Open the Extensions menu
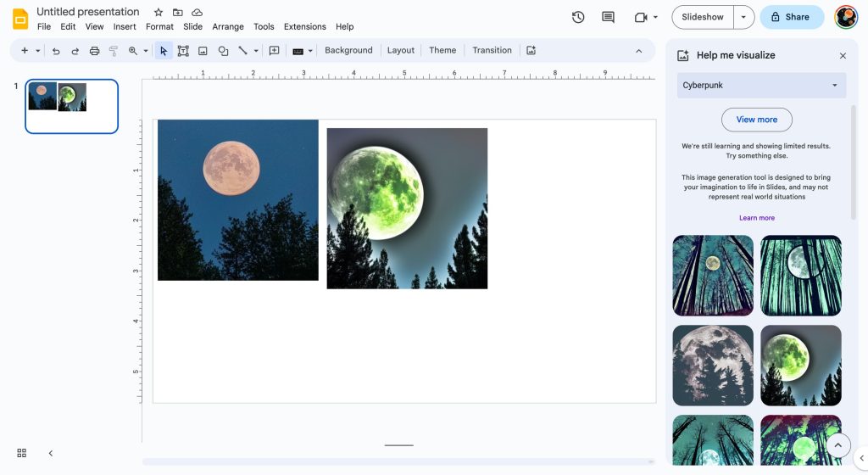Viewport: 868px width, 475px height. [304, 27]
